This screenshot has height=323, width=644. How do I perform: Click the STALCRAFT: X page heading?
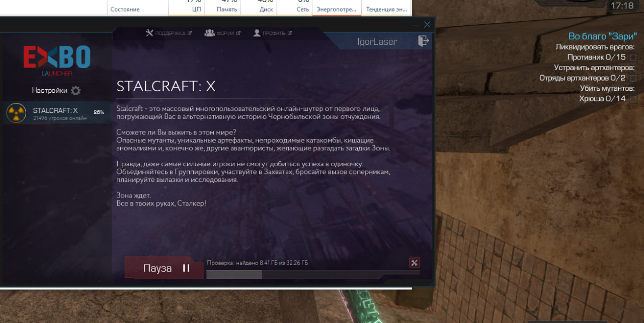pyautogui.click(x=166, y=86)
